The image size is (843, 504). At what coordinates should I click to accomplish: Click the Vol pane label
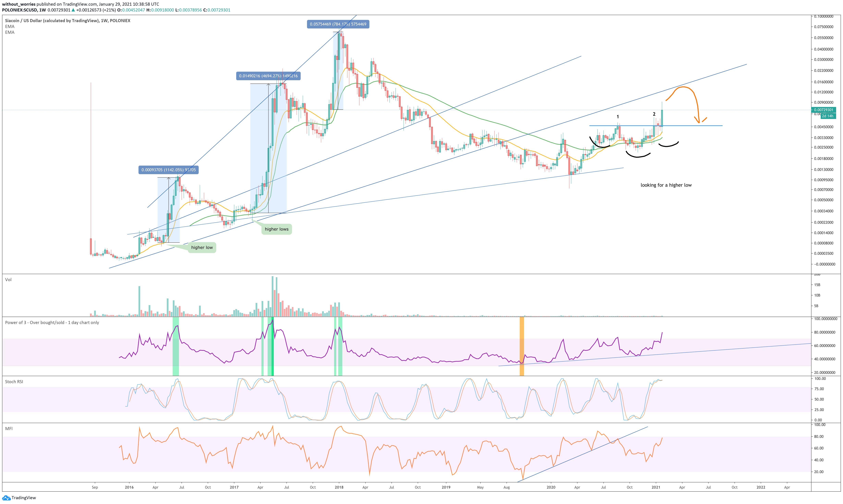pos(8,280)
